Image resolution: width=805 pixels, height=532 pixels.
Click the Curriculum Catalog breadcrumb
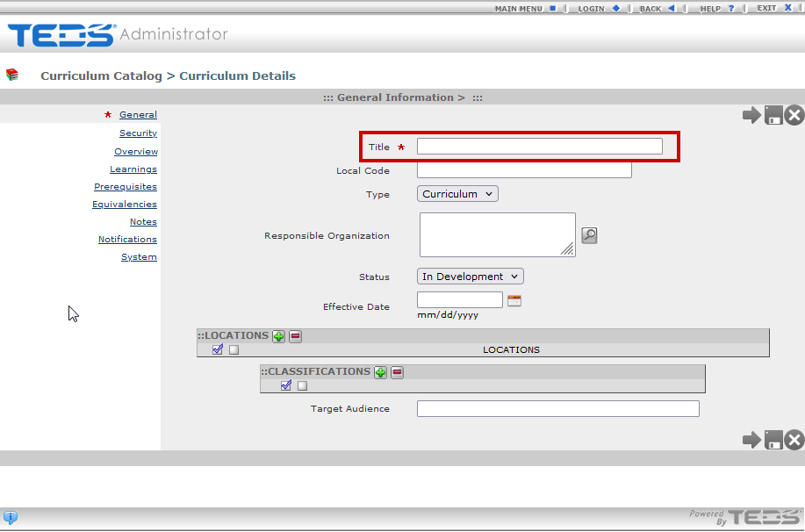pos(101,76)
